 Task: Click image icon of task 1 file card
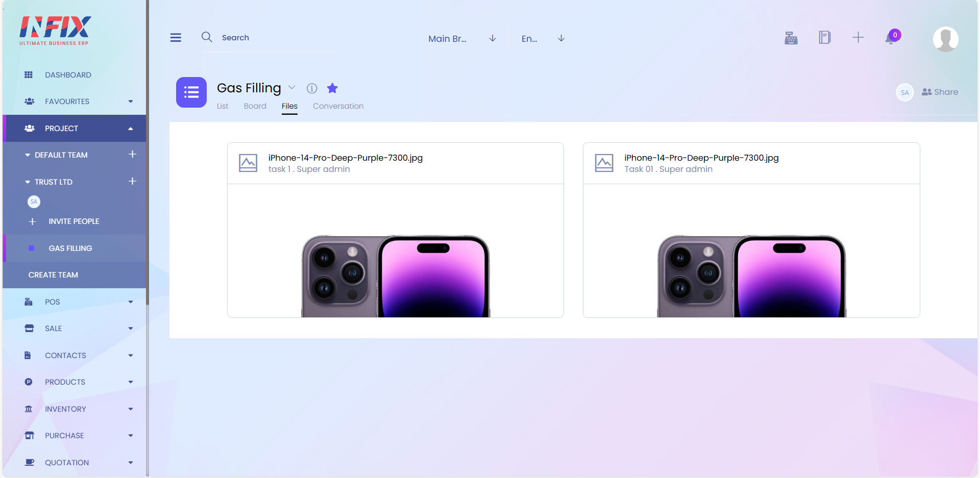coord(248,163)
